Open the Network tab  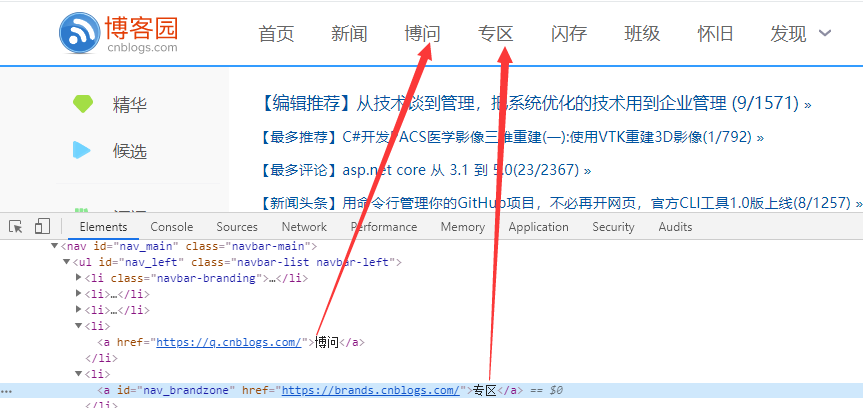tap(304, 227)
